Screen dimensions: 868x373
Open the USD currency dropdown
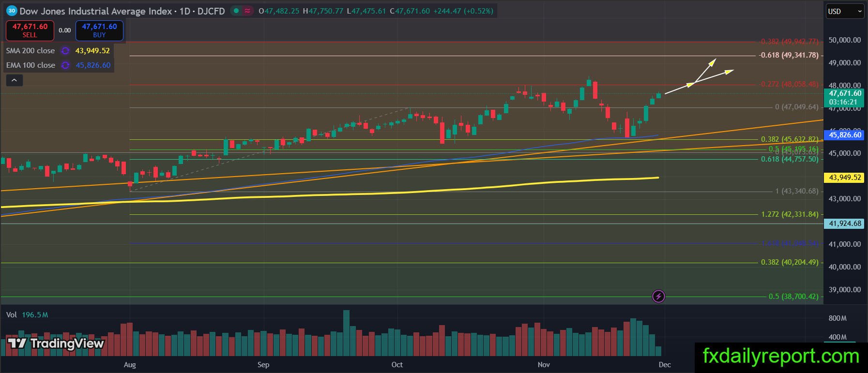click(x=845, y=11)
